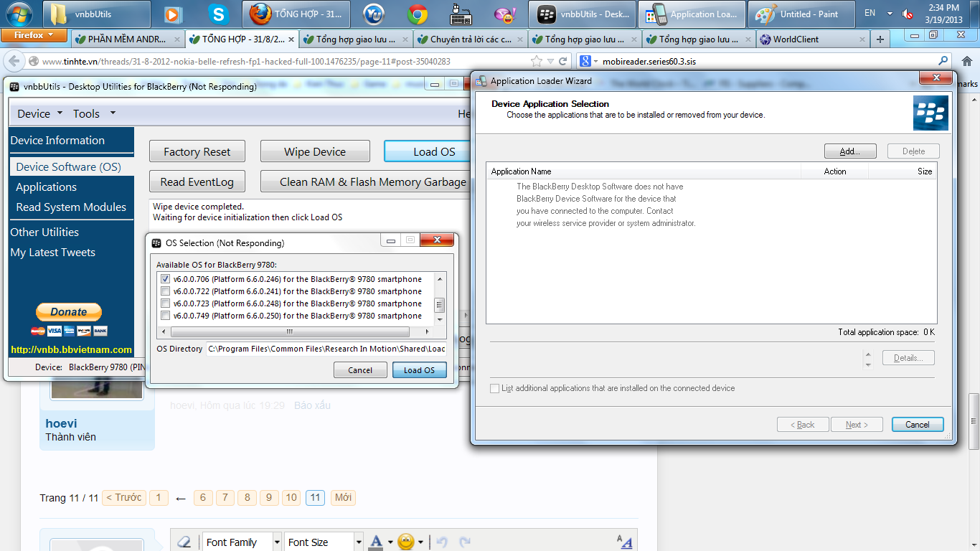Switch to Chuyên trả lời các c... tab

tap(471, 39)
